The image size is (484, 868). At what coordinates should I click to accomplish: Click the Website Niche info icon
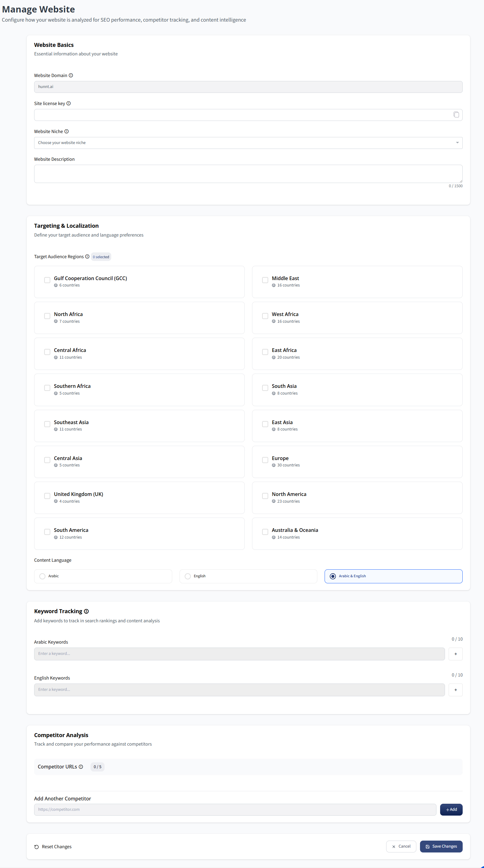[66, 132]
